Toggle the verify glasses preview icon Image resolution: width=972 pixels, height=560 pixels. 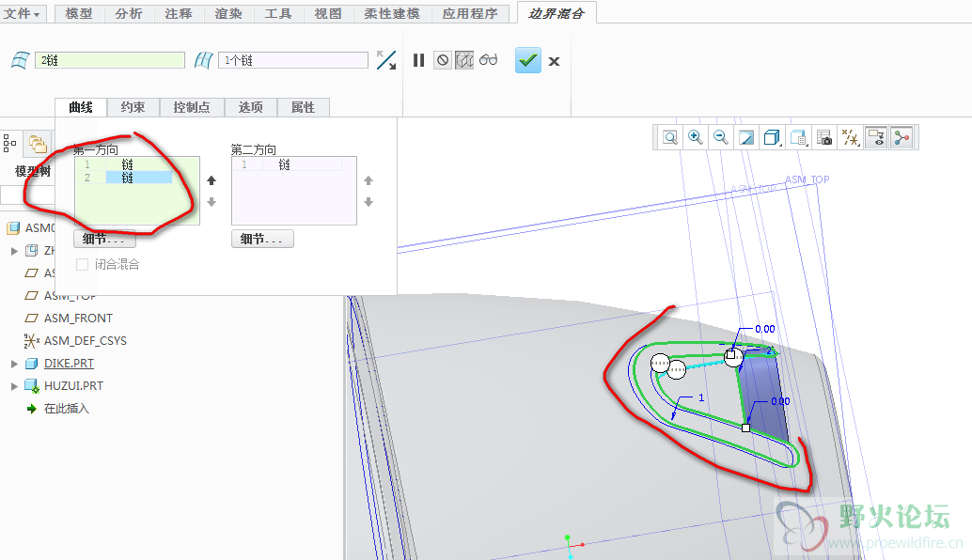point(489,60)
